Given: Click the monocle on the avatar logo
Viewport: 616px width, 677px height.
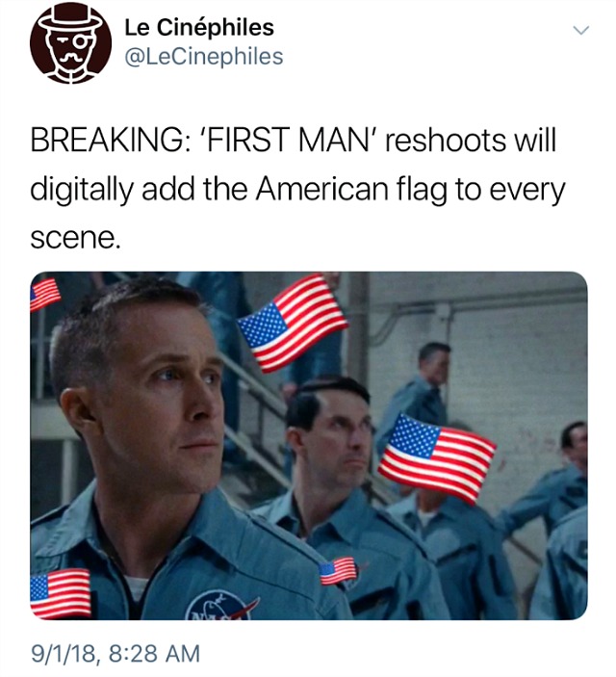Looking at the screenshot, I should coord(81,41).
